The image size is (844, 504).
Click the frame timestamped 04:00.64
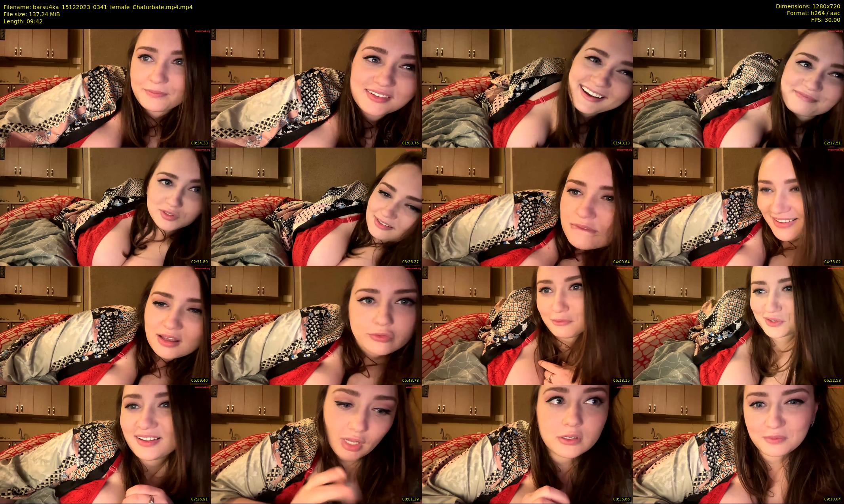(x=527, y=207)
